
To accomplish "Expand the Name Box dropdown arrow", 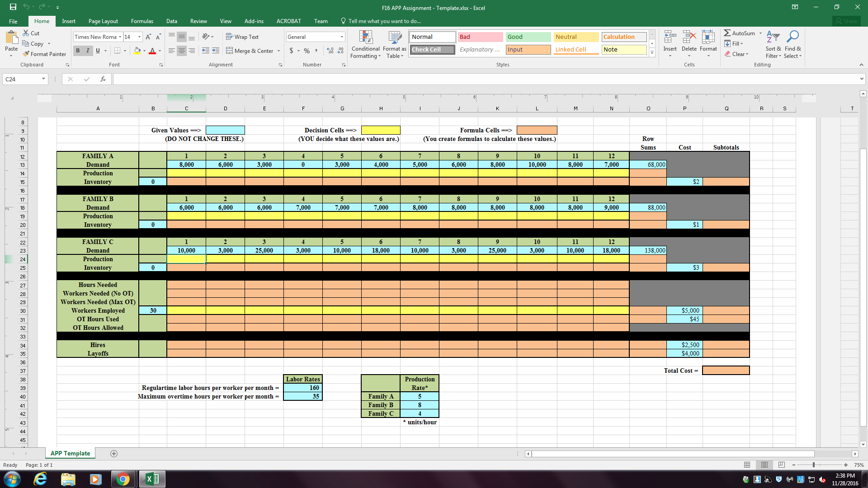I will (43, 79).
